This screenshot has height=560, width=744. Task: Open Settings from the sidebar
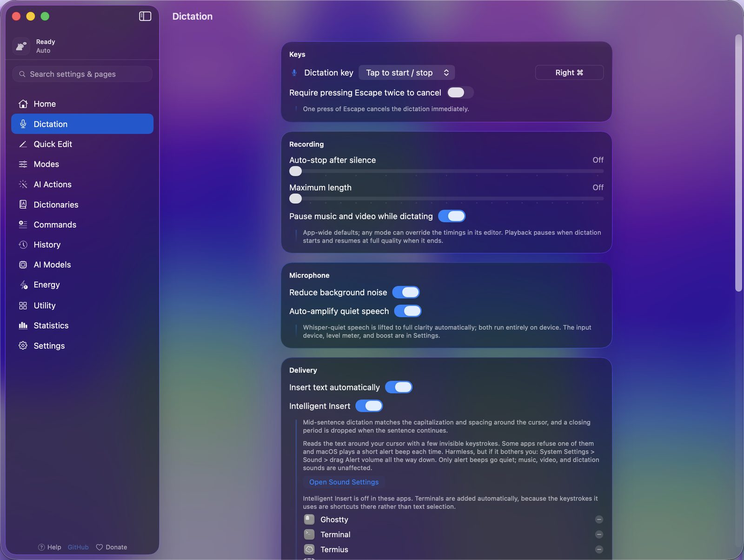coord(82,346)
